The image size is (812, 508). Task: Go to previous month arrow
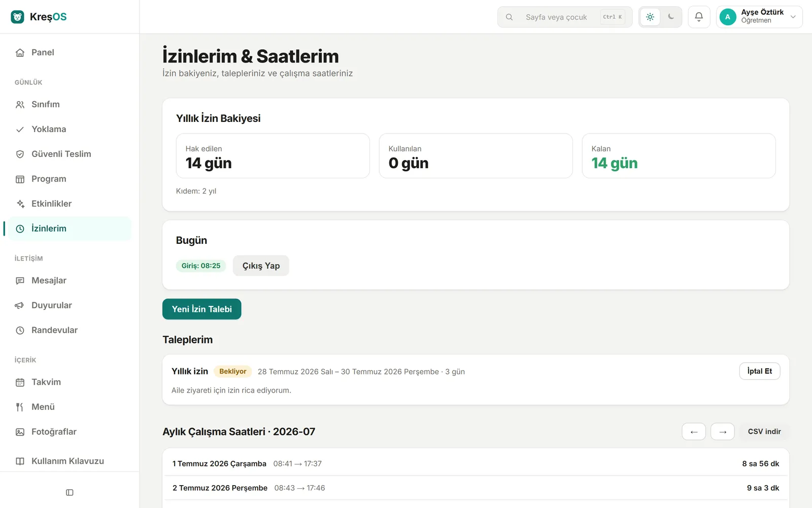point(694,432)
